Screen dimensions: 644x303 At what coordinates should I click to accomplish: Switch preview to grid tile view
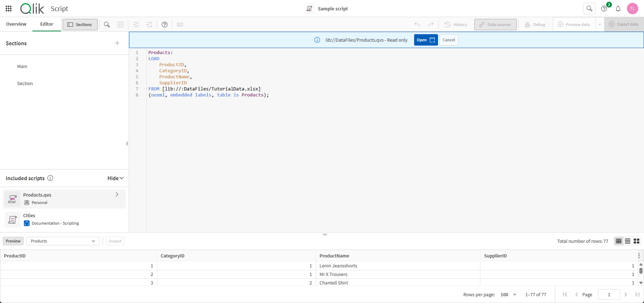click(x=636, y=241)
